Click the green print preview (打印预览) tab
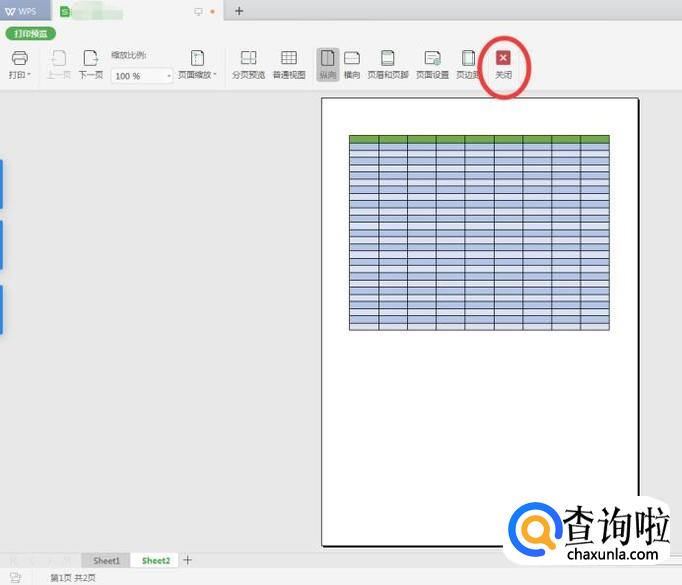Image resolution: width=682 pixels, height=585 pixels. pyautogui.click(x=30, y=33)
